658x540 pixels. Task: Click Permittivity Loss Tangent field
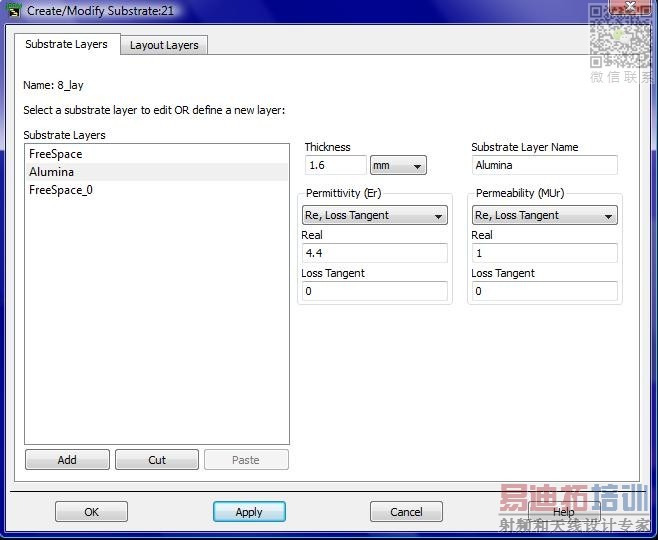pyautogui.click(x=375, y=291)
